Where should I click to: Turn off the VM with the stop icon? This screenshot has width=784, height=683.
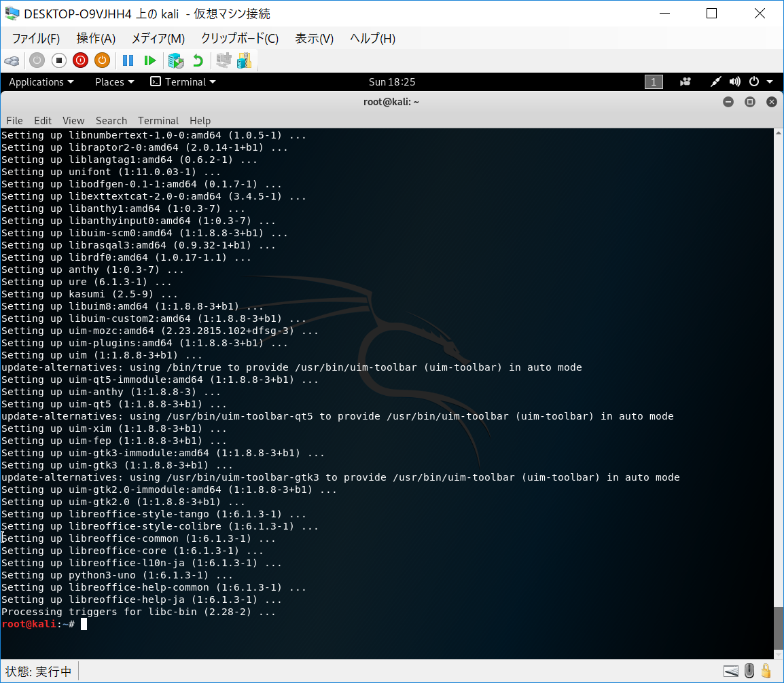point(58,60)
